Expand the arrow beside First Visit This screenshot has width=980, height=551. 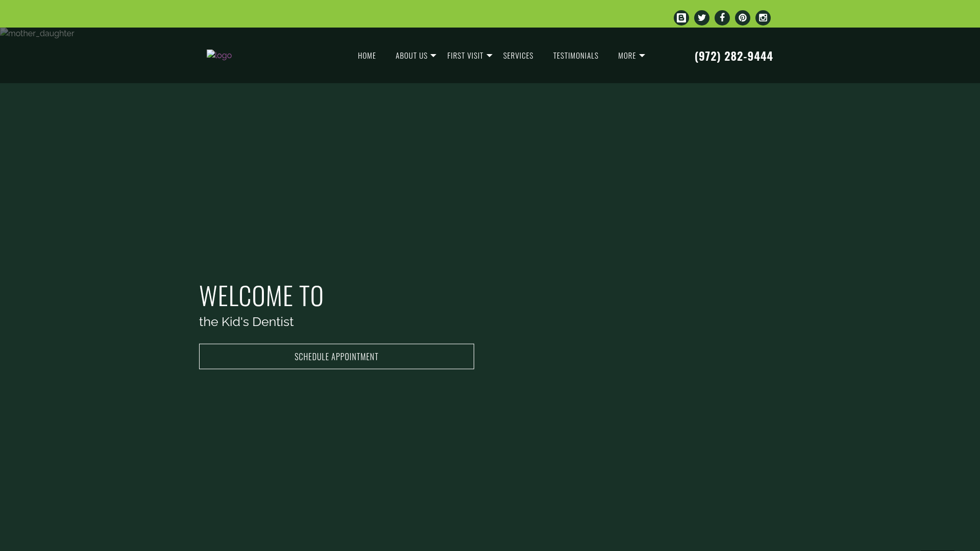pyautogui.click(x=489, y=56)
